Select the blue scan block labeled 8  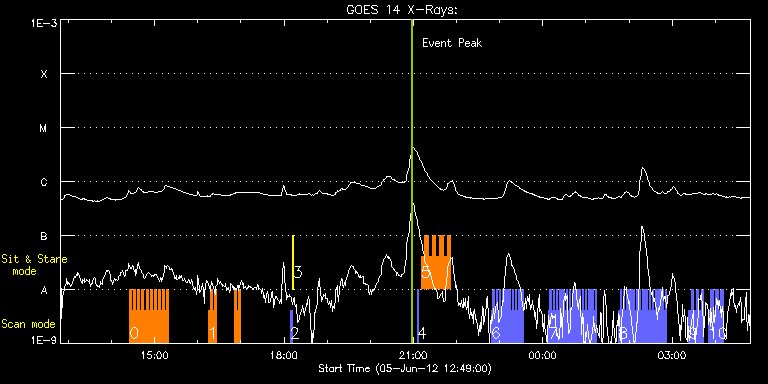click(x=643, y=316)
